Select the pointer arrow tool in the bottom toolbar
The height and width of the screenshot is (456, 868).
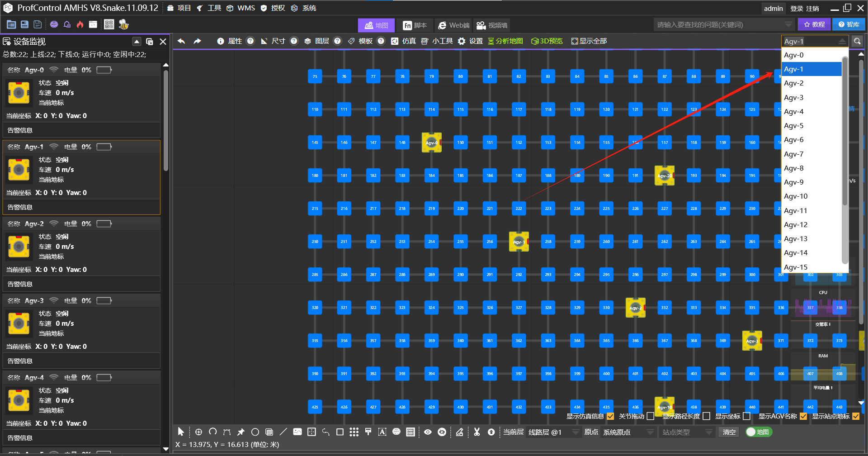point(181,432)
